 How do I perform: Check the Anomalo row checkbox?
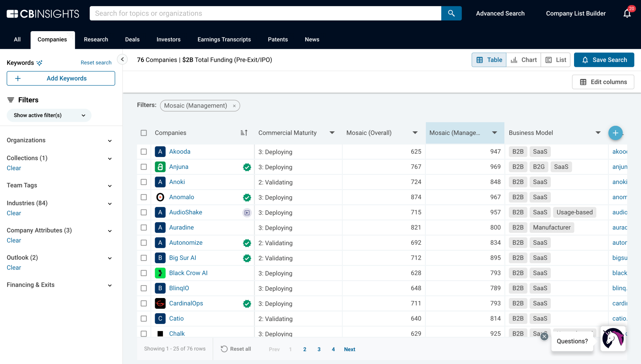[144, 197]
